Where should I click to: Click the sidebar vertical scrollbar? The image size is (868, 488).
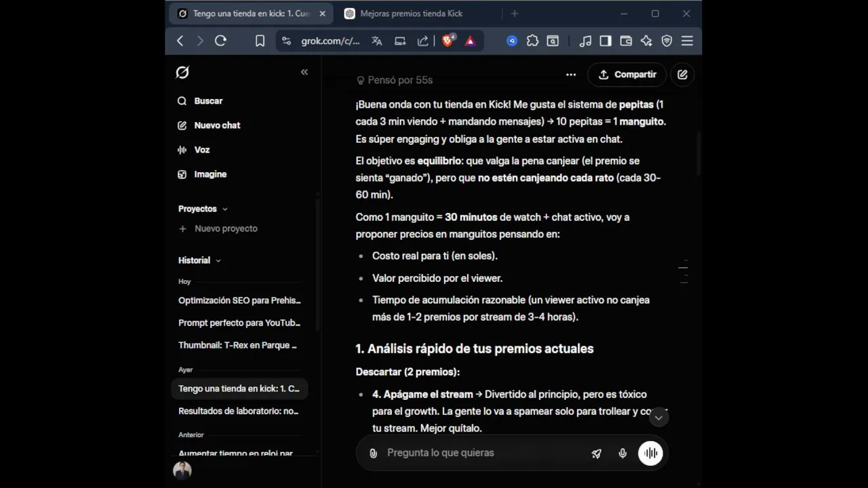coord(318,264)
